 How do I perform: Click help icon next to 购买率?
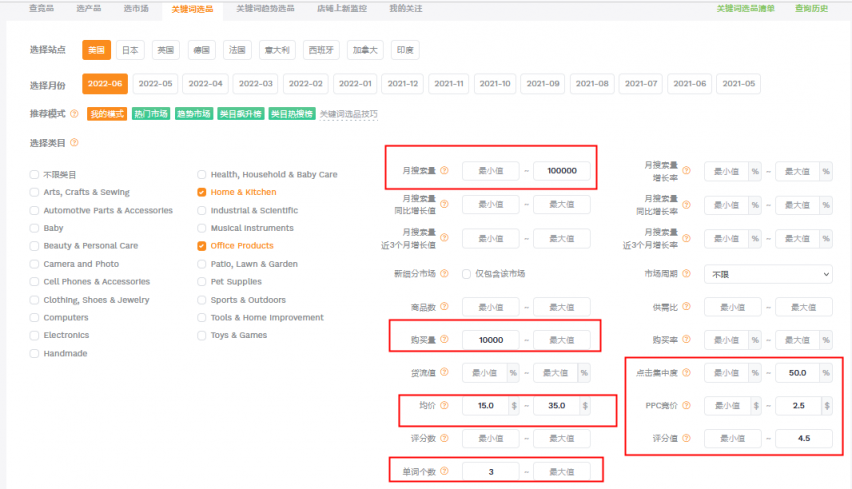pyautogui.click(x=686, y=339)
